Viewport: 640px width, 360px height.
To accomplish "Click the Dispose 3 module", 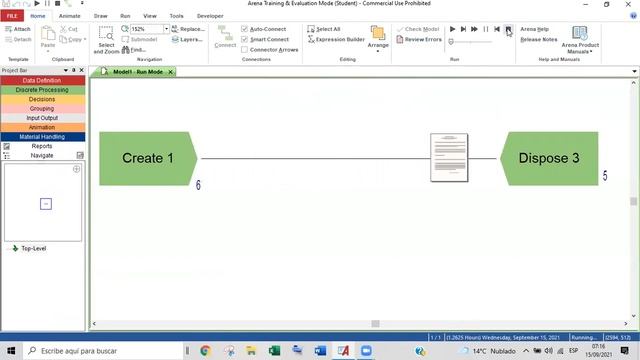I will pyautogui.click(x=549, y=158).
